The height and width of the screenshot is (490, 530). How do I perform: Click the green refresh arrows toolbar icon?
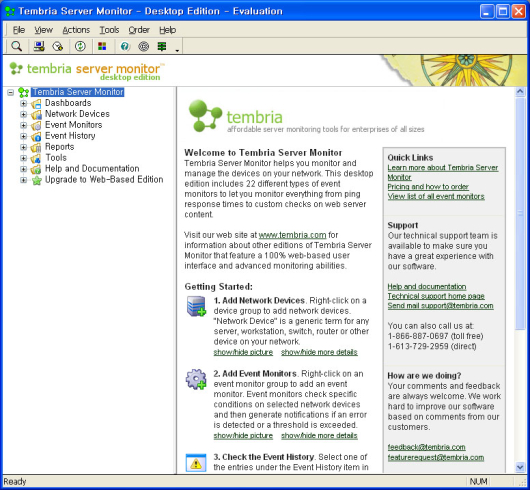coord(80,46)
